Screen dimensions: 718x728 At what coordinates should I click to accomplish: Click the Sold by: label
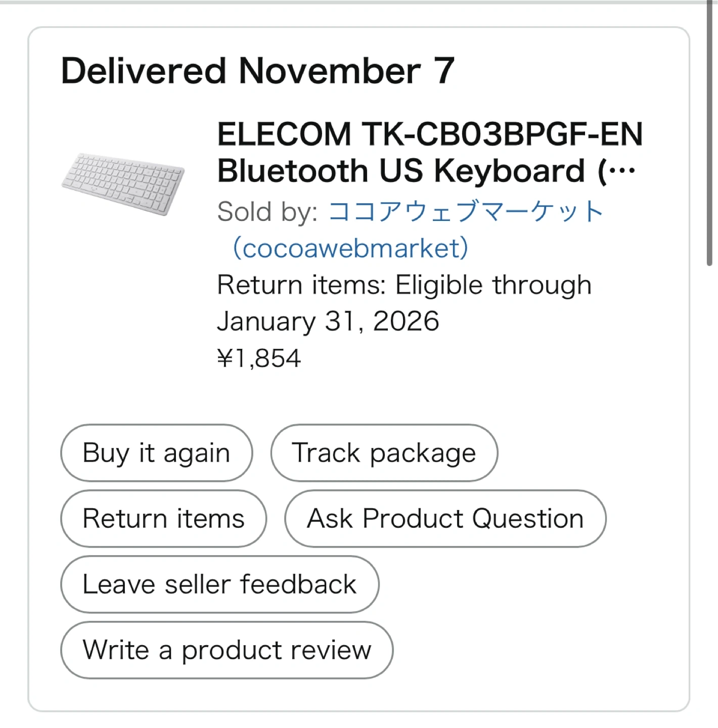click(267, 211)
